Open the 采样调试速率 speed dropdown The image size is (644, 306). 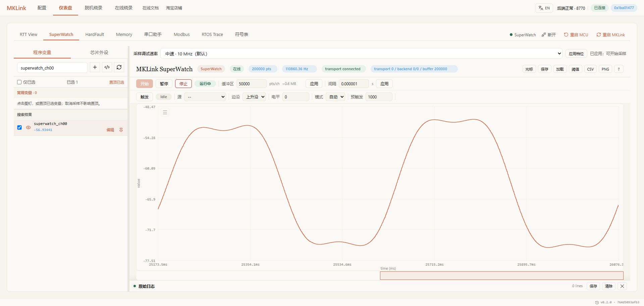[x=362, y=54]
